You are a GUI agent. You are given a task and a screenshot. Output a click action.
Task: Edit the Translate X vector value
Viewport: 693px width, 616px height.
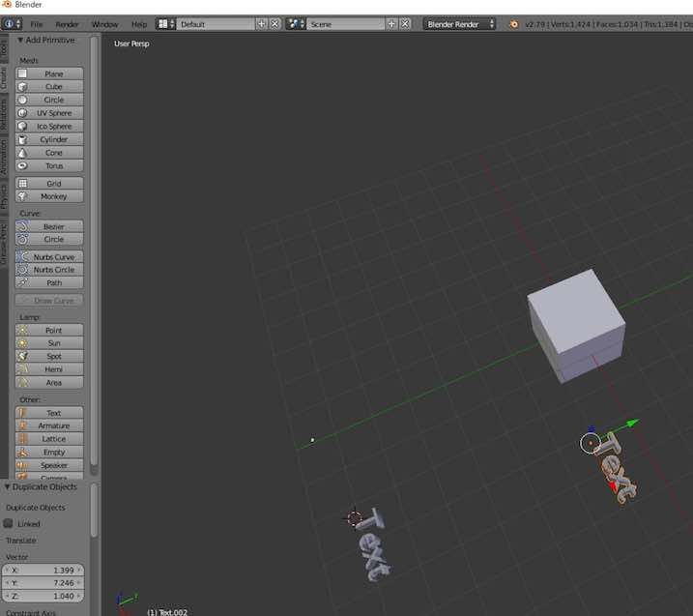(x=43, y=571)
